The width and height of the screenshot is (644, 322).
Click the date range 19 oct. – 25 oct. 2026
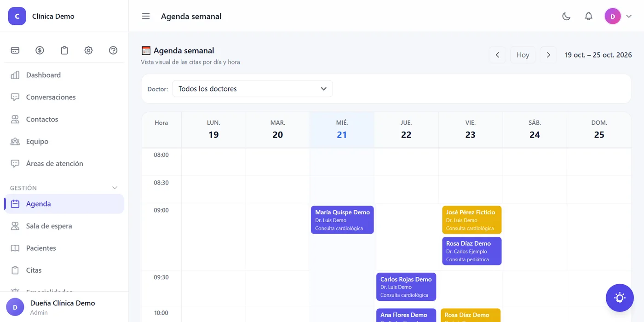point(598,55)
